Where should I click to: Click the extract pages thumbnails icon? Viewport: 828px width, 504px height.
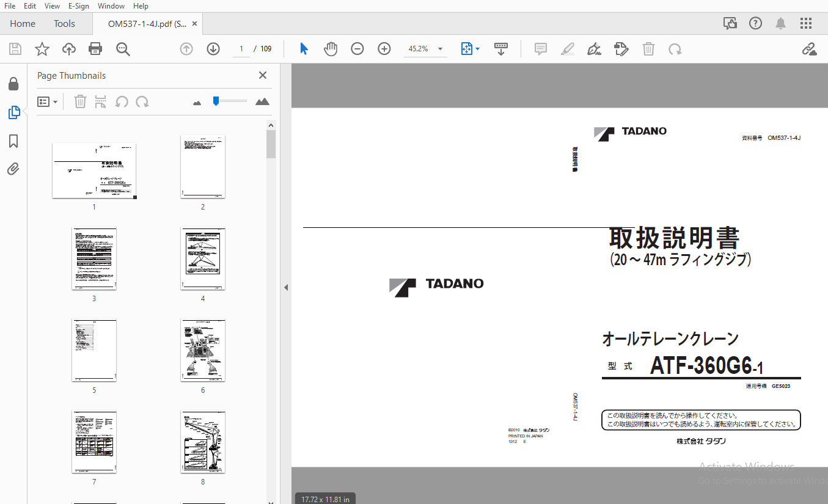click(x=101, y=101)
